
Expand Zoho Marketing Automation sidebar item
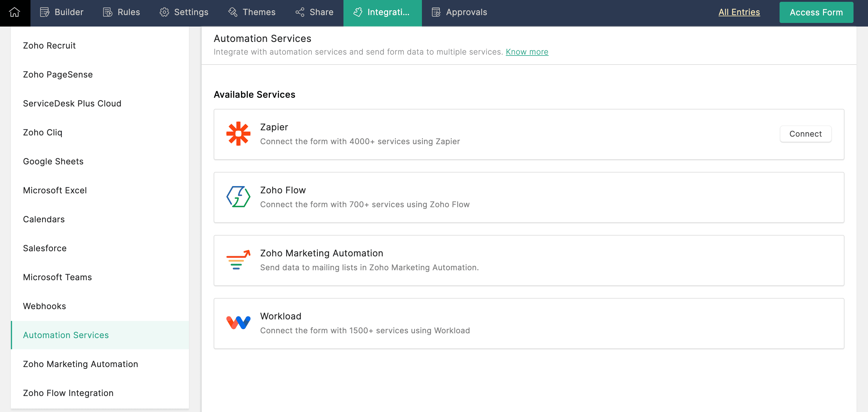pos(80,364)
